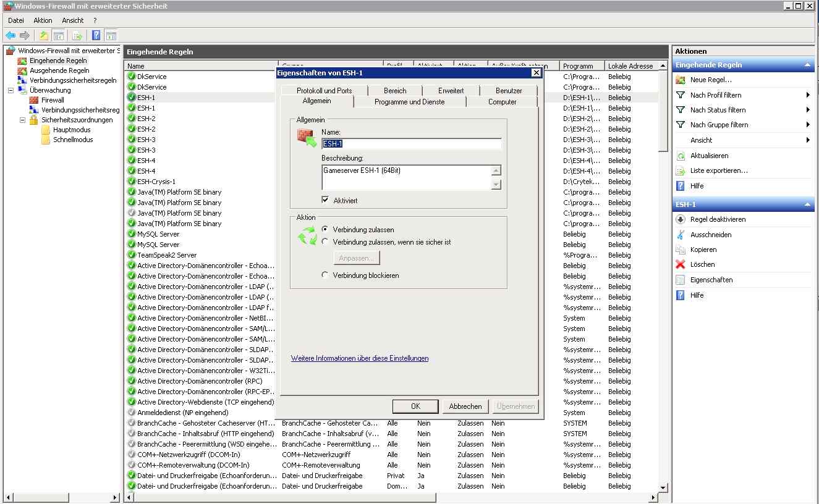Viewport: 819px width, 504px height.
Task: Click the rule list vertical scrollbar down arrow
Action: tap(663, 487)
